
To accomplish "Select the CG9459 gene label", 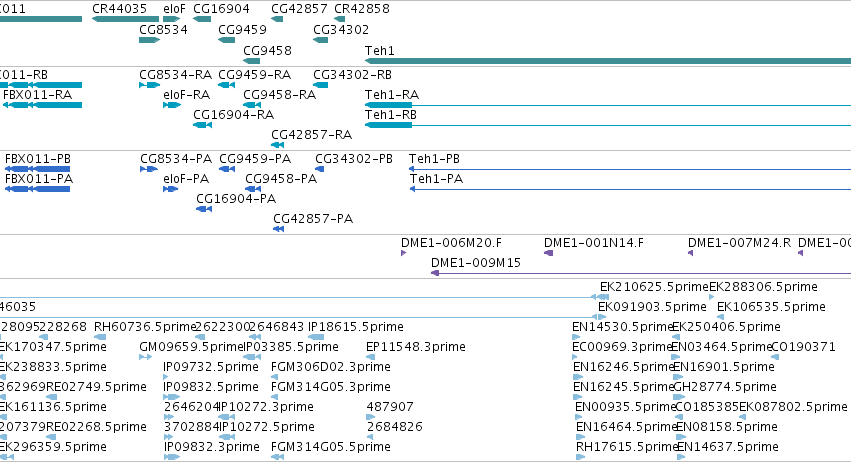I will click(x=242, y=29).
